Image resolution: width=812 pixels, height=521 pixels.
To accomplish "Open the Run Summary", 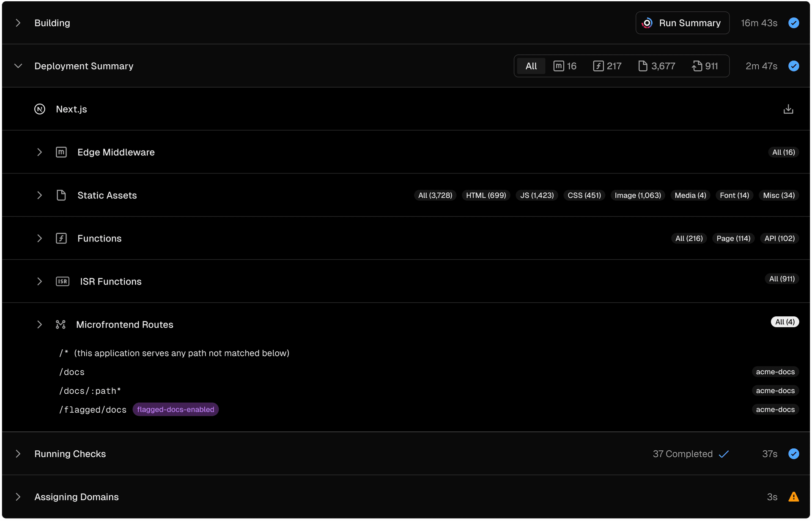I will pos(682,23).
